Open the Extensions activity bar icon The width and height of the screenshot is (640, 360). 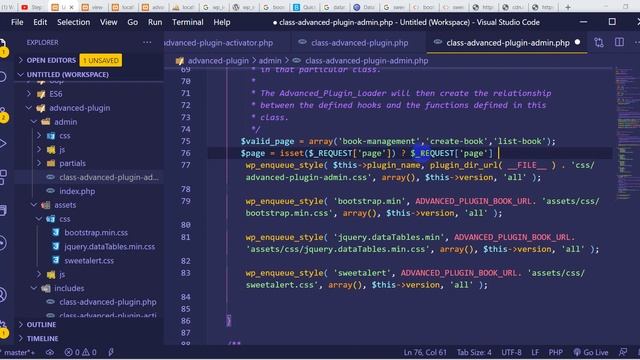2,178
